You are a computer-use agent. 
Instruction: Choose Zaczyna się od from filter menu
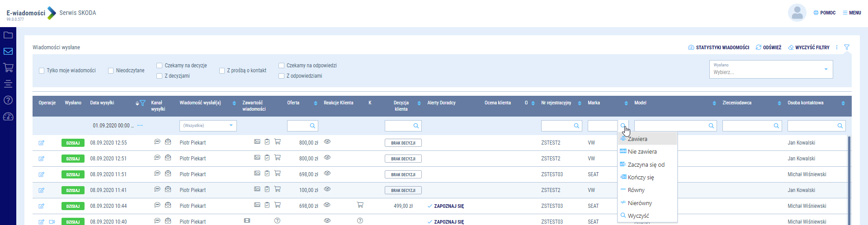pyautogui.click(x=646, y=165)
